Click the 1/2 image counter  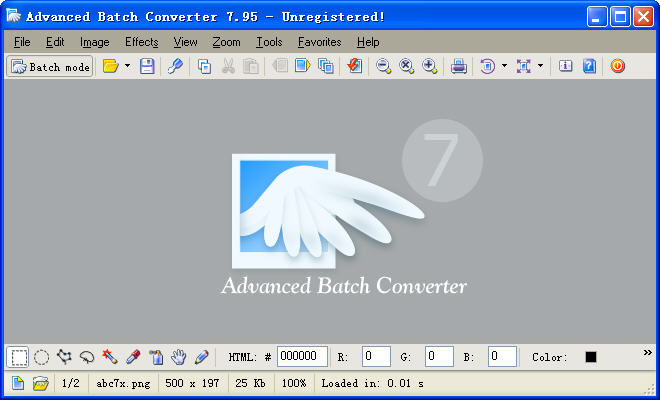(x=71, y=383)
